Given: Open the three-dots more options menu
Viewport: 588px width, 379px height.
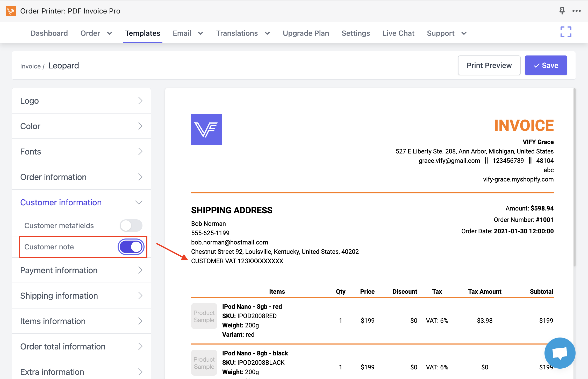Looking at the screenshot, I should (576, 11).
